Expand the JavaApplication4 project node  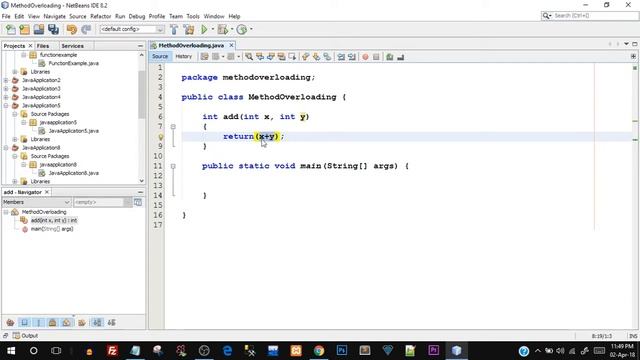[x=6, y=97]
